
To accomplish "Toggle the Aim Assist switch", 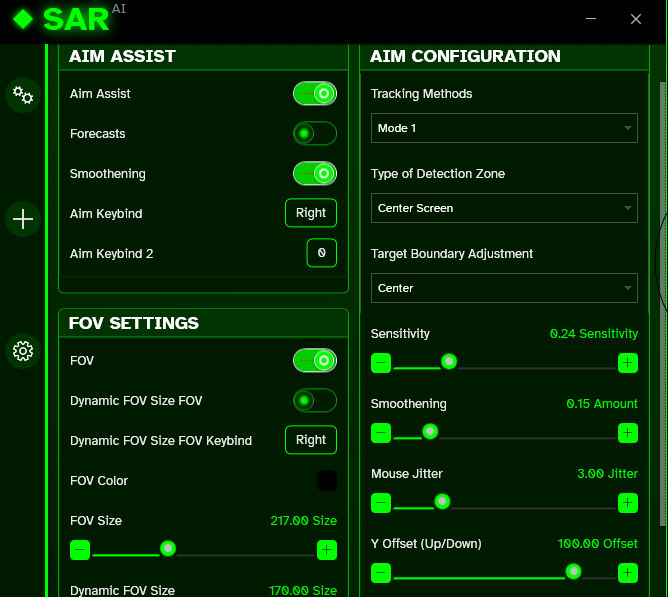I will (315, 94).
